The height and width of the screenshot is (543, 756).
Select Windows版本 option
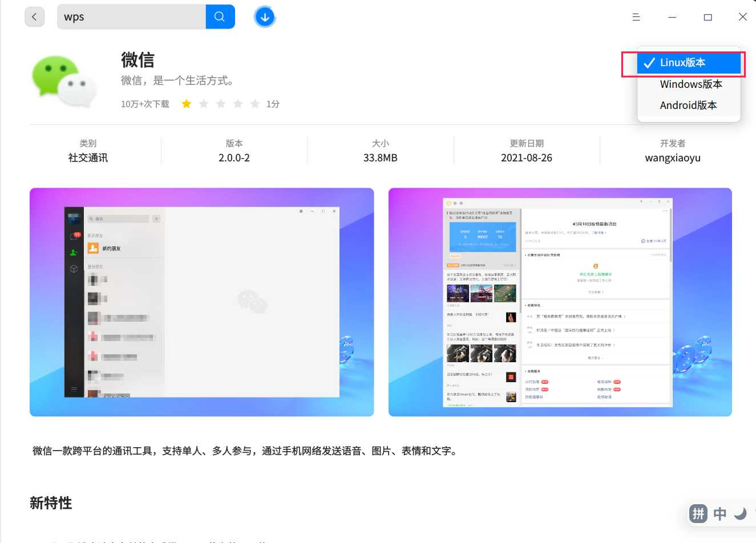pyautogui.click(x=689, y=84)
